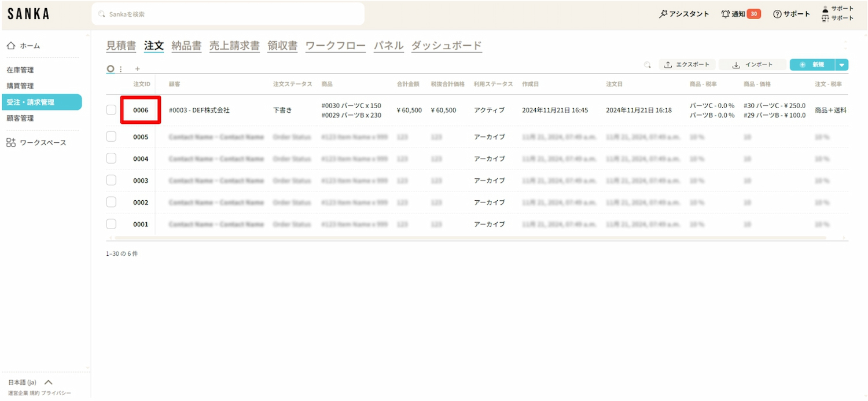Open the dropdown arrow beside 新規 button
868x401 pixels.
point(842,65)
